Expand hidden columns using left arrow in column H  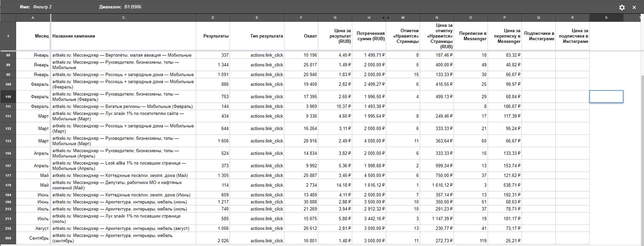(x=383, y=18)
